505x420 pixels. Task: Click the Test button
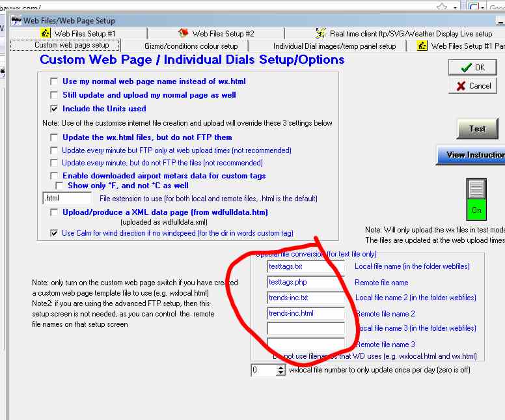coord(477,129)
